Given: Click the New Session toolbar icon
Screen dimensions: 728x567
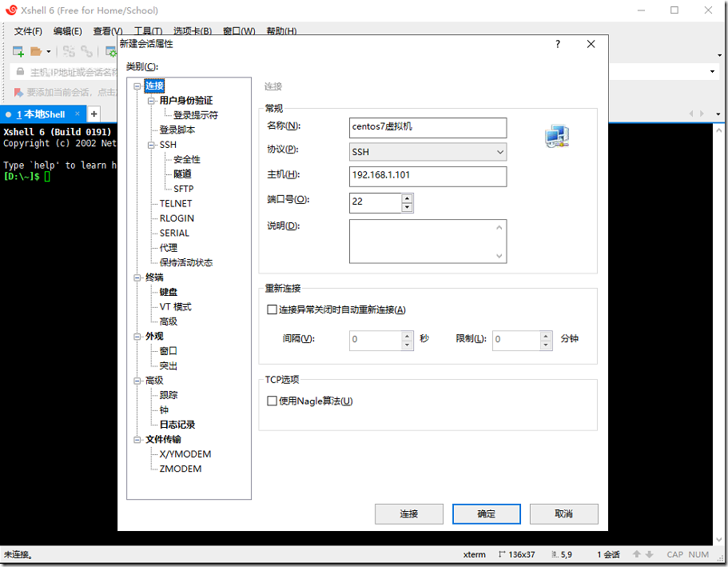Looking at the screenshot, I should point(18,52).
